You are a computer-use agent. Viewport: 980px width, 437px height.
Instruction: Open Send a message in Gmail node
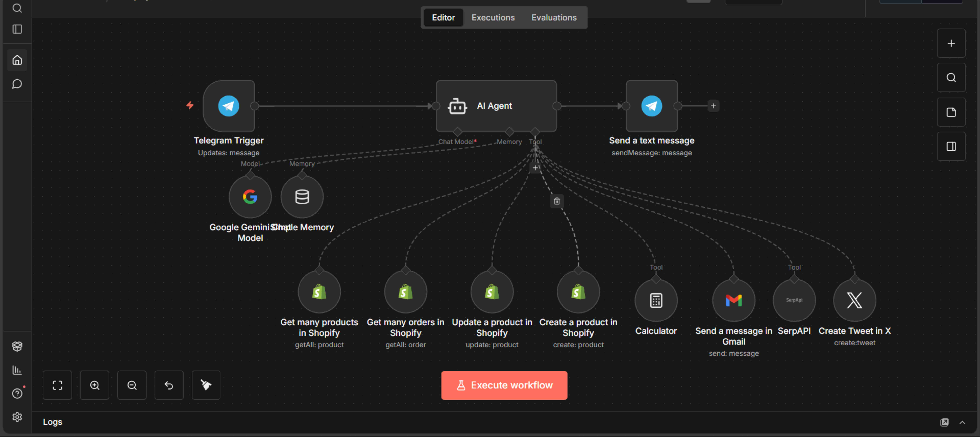[734, 301]
